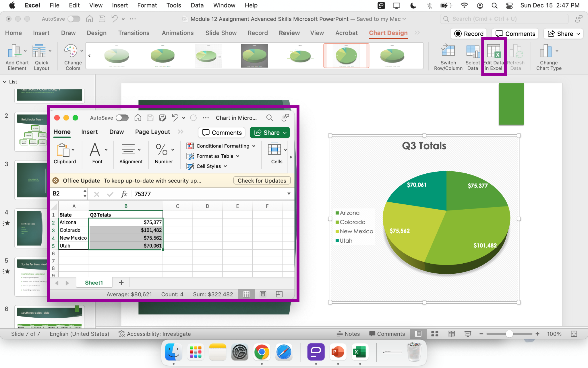Open document title saved location dropdown

404,19
